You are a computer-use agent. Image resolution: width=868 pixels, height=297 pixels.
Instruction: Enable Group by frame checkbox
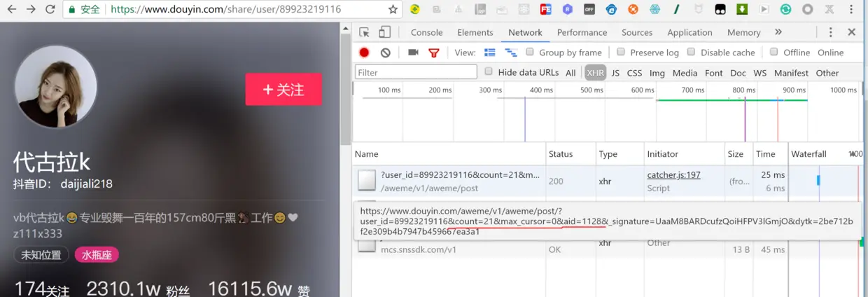(x=530, y=52)
